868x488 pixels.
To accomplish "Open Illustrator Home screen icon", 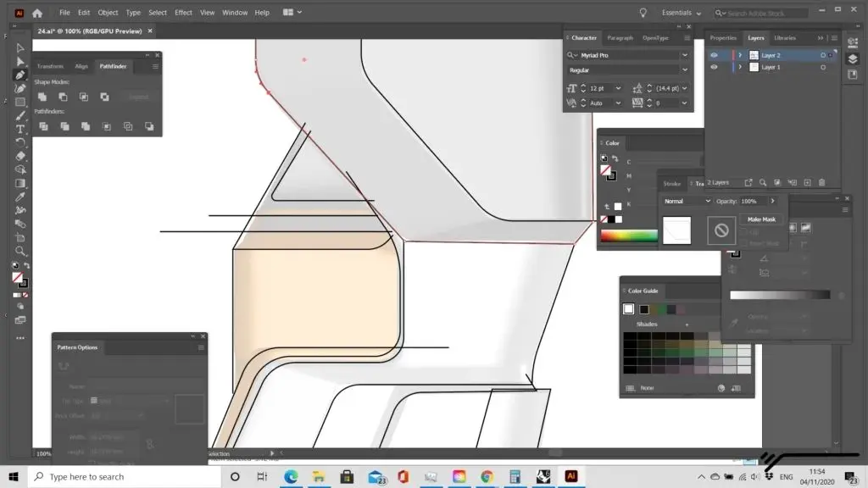I will coord(37,13).
